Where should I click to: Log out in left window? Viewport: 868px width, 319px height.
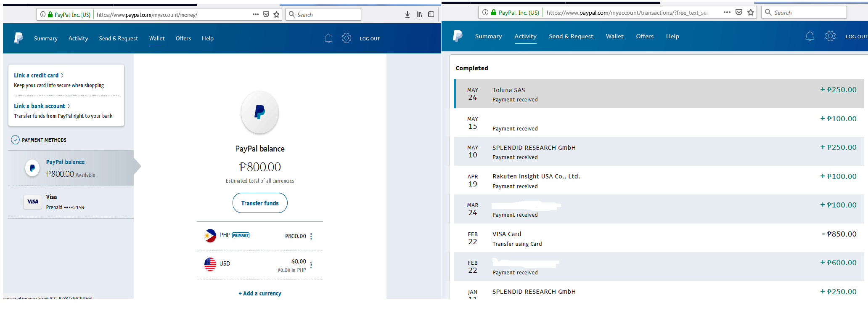click(370, 39)
